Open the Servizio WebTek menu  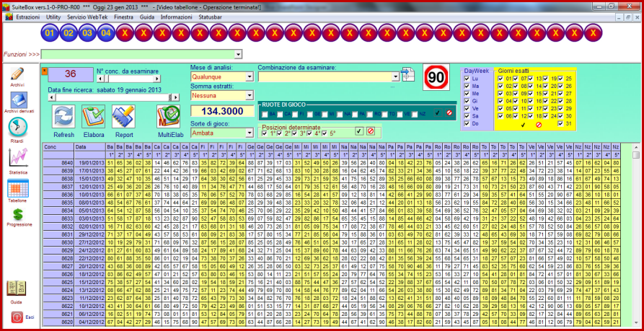(88, 15)
